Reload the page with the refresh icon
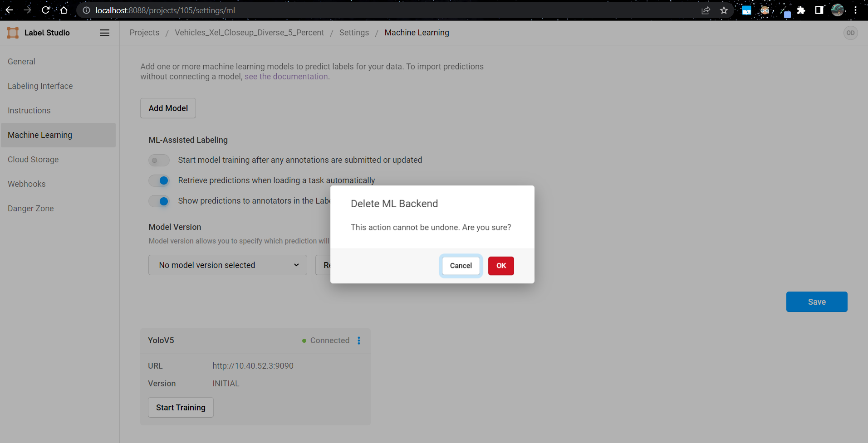 [45, 10]
